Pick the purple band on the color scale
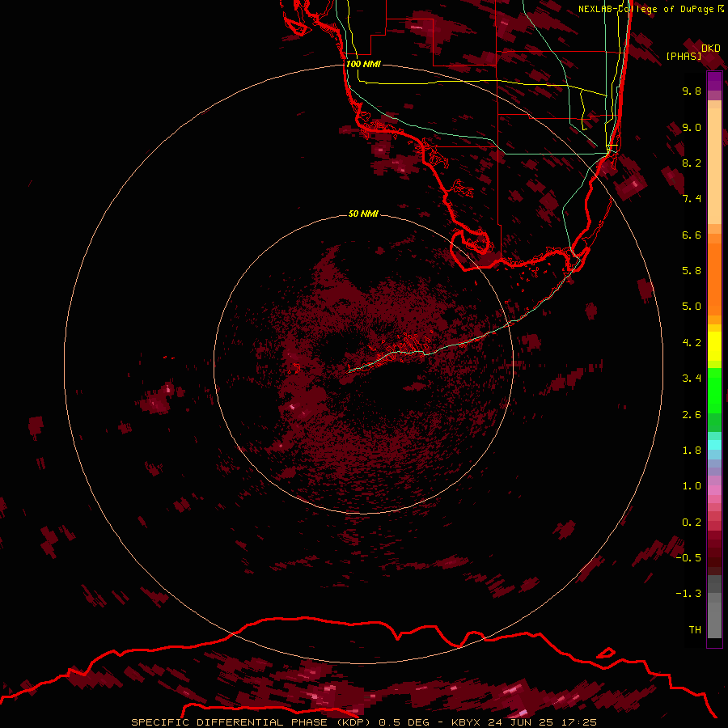Screen dimensions: 728x728 [x=714, y=81]
